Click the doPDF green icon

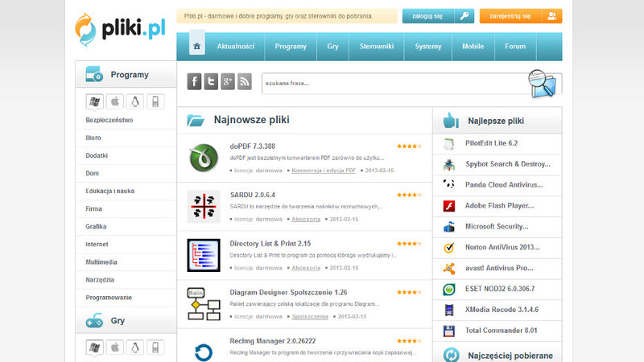point(204,158)
